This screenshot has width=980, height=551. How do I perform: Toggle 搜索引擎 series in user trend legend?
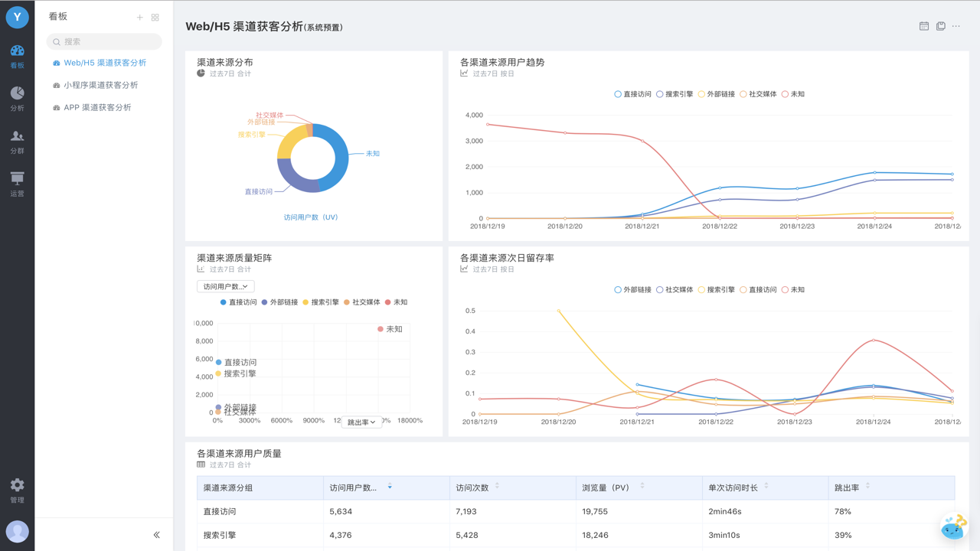(675, 94)
